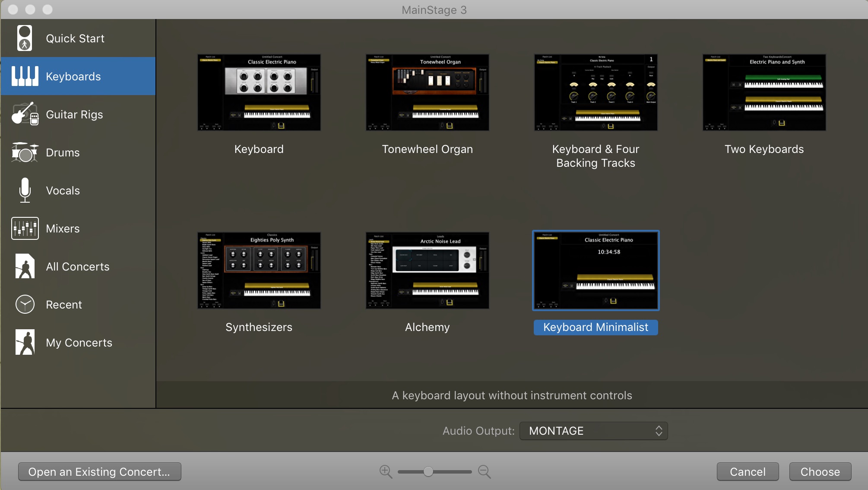The image size is (868, 490).
Task: Select the Tonewheel Organ template
Action: 427,92
